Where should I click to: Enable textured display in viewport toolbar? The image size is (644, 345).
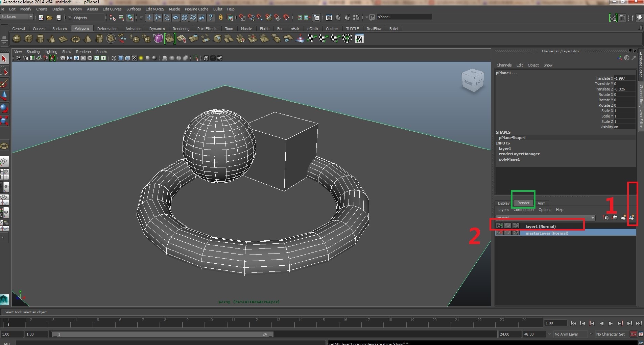pyautogui.click(x=134, y=58)
